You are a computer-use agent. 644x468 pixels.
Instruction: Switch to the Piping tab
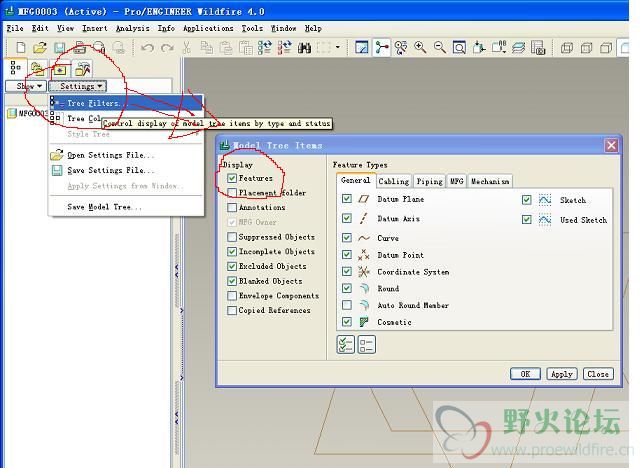pyautogui.click(x=429, y=181)
